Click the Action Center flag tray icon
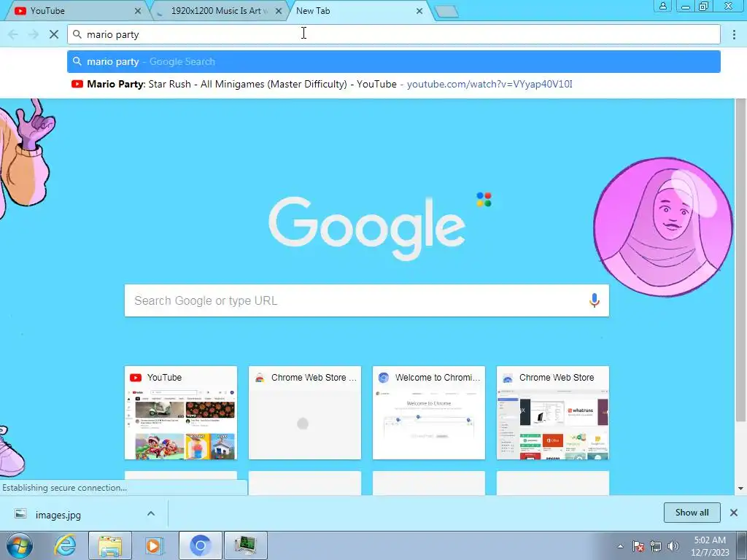Image resolution: width=747 pixels, height=560 pixels. (638, 546)
